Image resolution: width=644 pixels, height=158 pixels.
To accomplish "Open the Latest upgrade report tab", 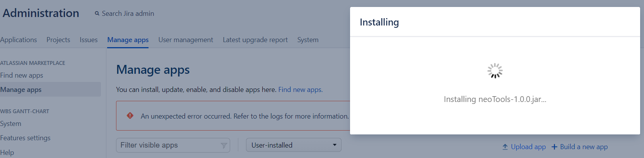I will (255, 40).
